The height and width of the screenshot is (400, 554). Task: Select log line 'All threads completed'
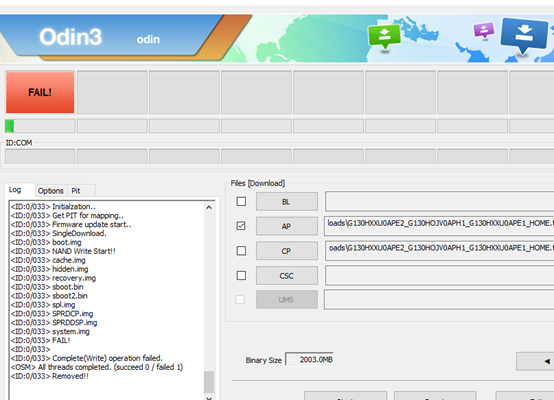(x=97, y=367)
